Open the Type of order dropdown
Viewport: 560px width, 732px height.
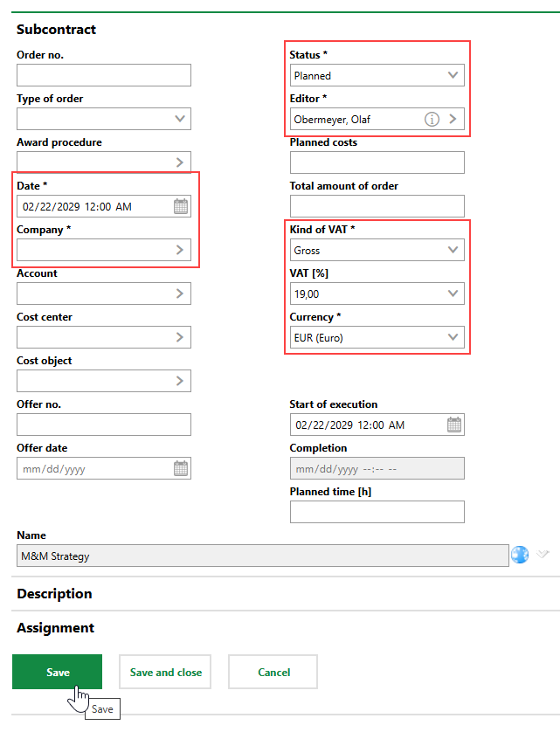(x=104, y=119)
